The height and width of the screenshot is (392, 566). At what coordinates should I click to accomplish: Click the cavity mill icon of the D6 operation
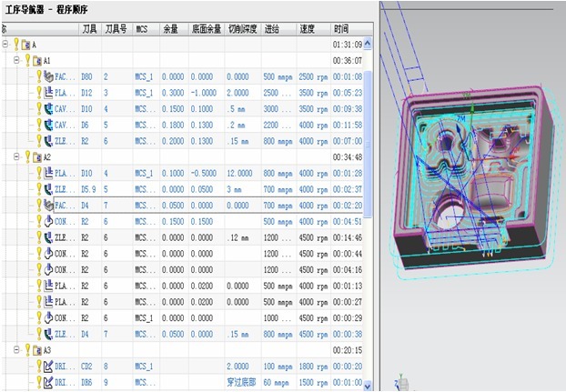coord(48,124)
